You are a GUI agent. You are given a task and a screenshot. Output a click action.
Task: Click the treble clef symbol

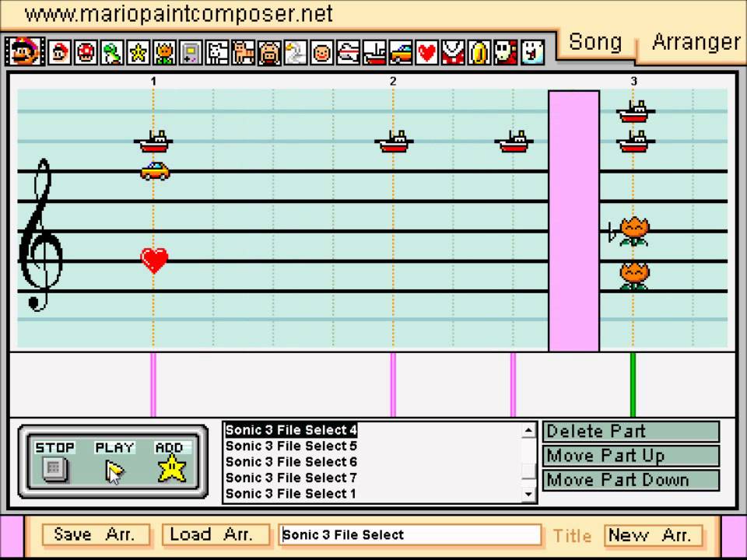coord(40,235)
